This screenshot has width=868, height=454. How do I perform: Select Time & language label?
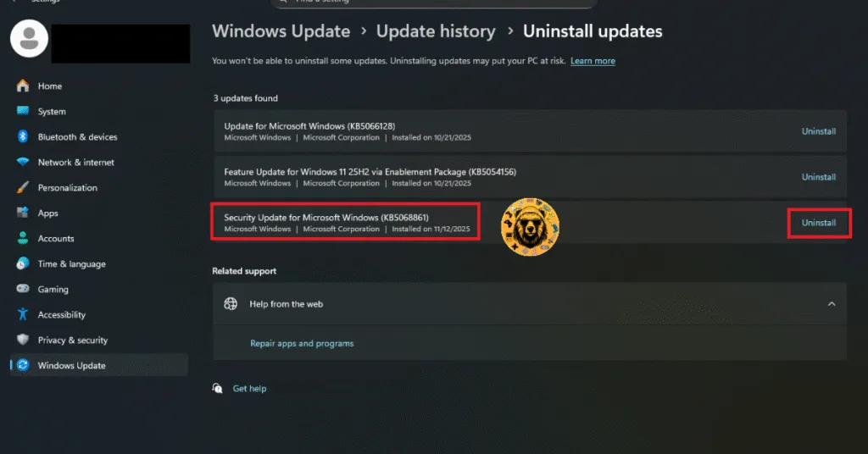click(x=71, y=264)
